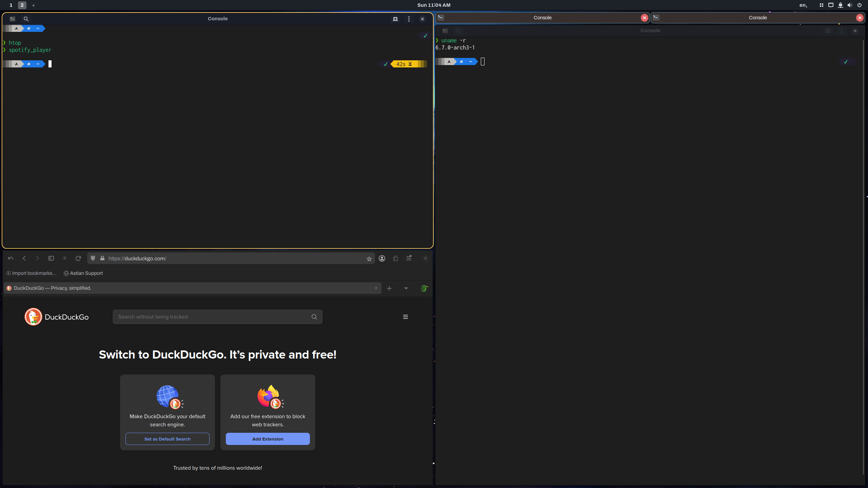Open reader view list icon in browser
The image size is (868, 488).
point(64,258)
